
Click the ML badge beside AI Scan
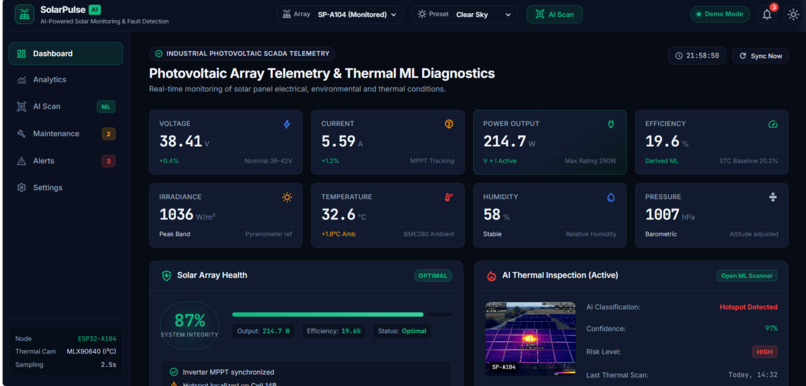tap(106, 106)
